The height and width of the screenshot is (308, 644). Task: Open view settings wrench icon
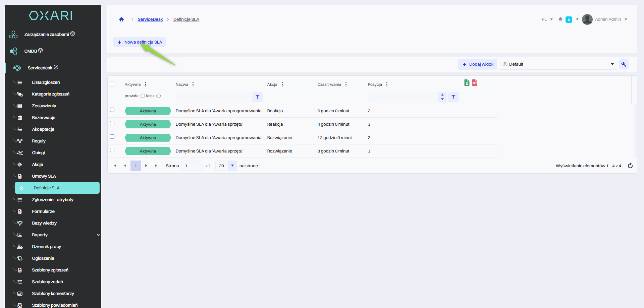click(624, 64)
